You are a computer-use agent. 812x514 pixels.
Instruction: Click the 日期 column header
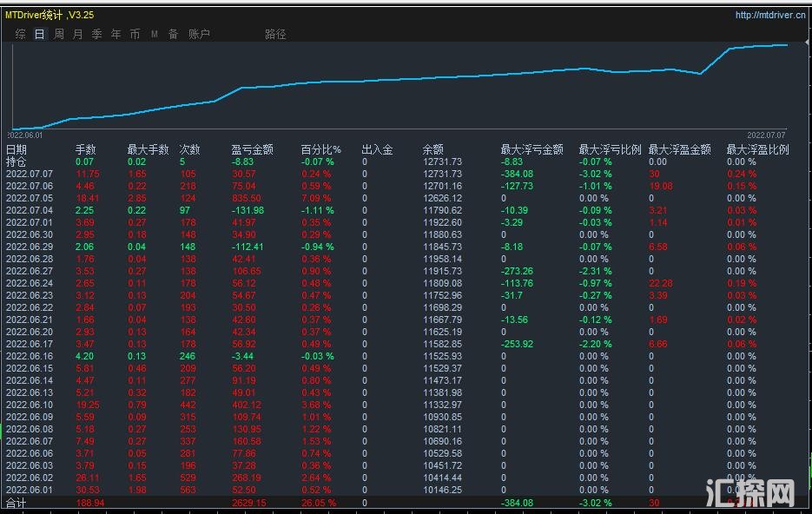coord(17,149)
